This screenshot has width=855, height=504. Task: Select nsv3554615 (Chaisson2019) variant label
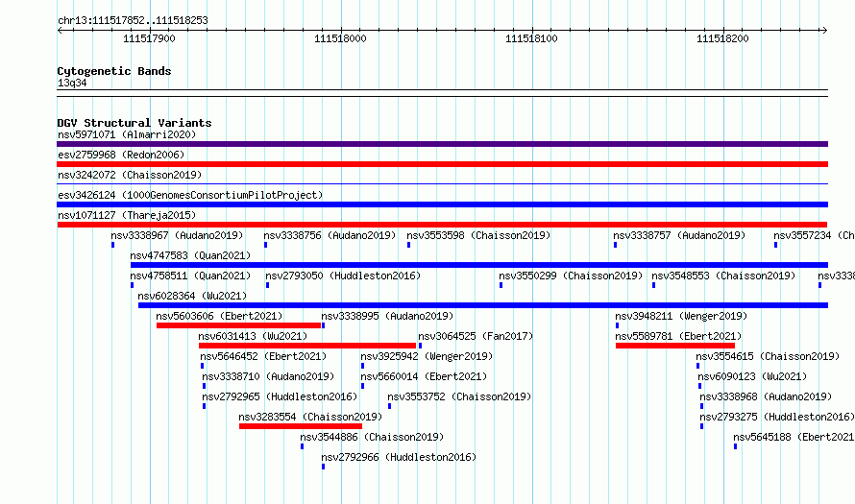pyautogui.click(x=768, y=356)
